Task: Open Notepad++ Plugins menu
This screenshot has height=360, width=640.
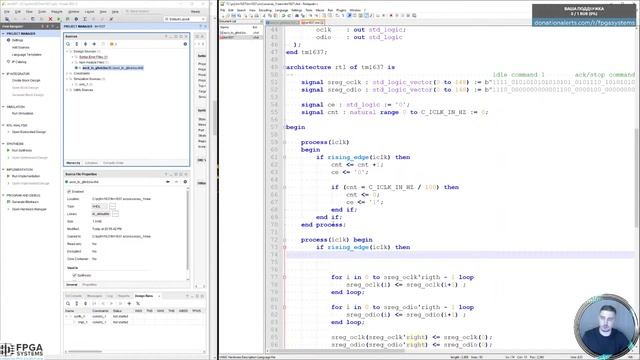Action: (x=341, y=10)
